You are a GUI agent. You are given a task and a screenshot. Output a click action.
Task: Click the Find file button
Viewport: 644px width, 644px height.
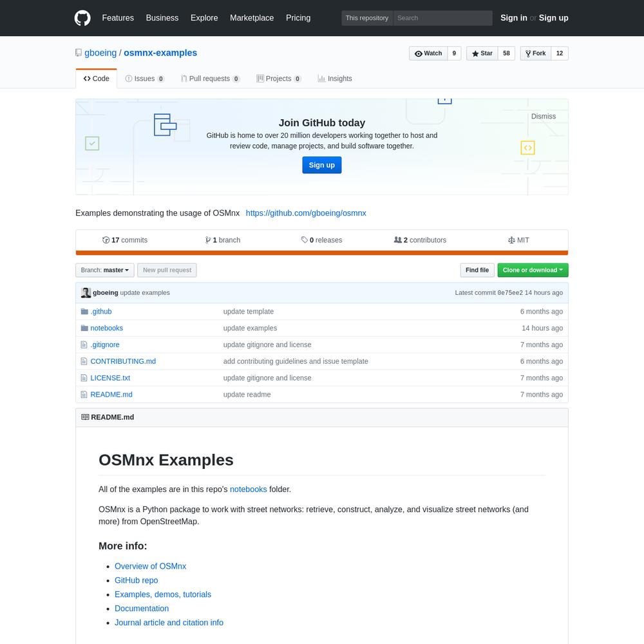pyautogui.click(x=477, y=270)
